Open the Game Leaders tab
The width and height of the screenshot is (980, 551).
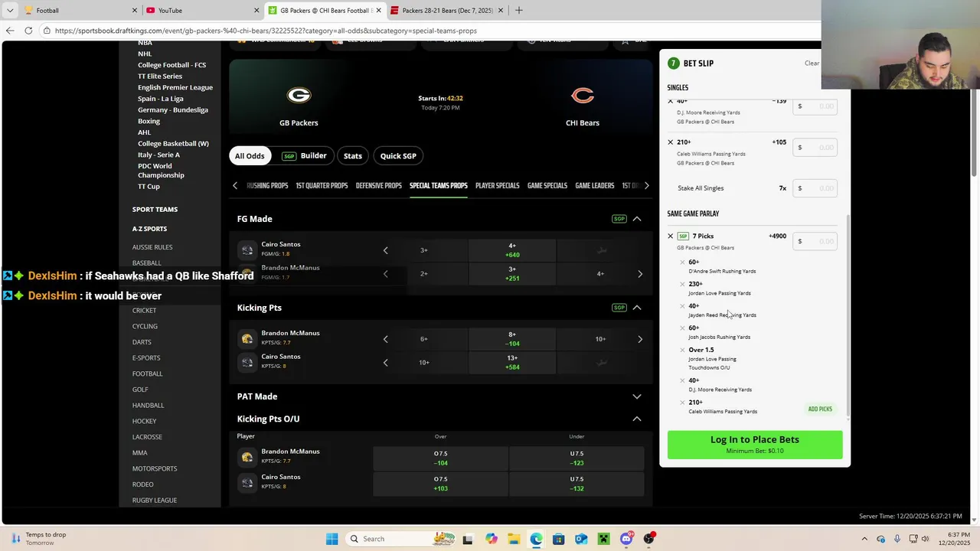tap(595, 186)
